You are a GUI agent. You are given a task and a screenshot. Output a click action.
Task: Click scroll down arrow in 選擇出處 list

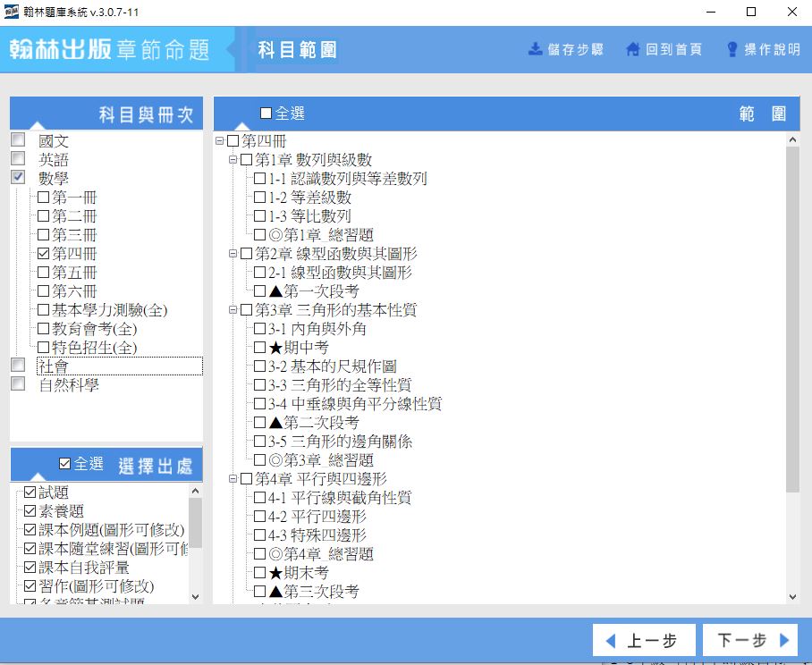[195, 596]
